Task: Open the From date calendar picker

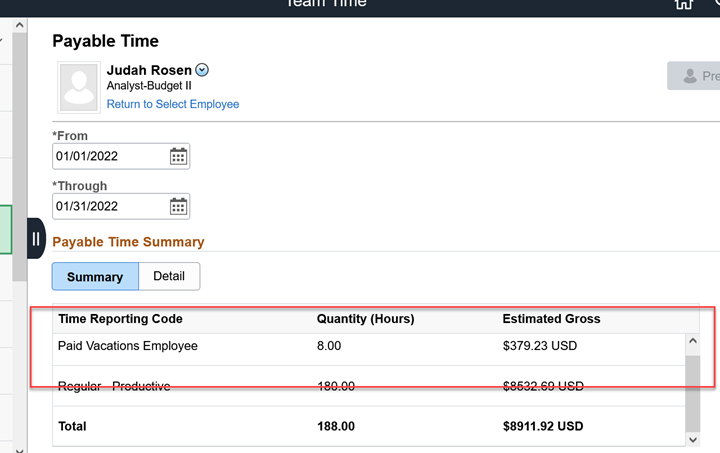Action: [178, 156]
